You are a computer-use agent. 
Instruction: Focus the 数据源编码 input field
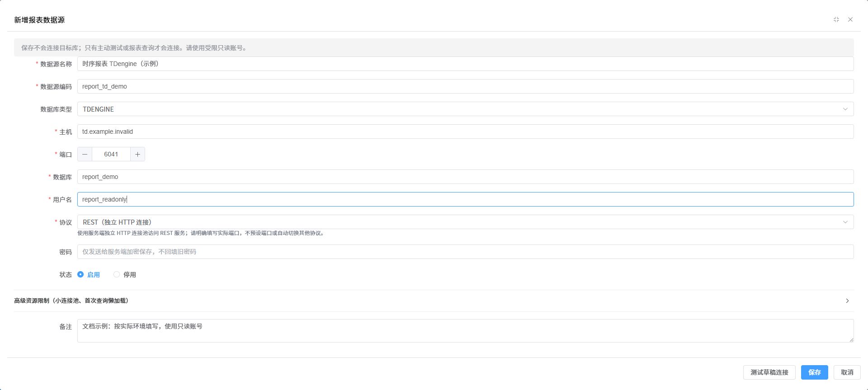(x=465, y=86)
